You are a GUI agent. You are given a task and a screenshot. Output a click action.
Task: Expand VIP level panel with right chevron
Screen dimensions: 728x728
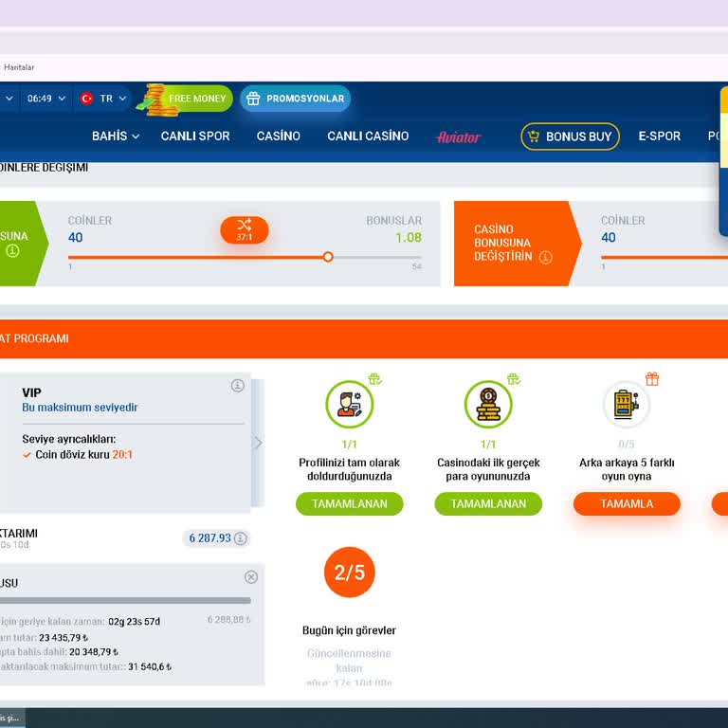click(x=258, y=443)
